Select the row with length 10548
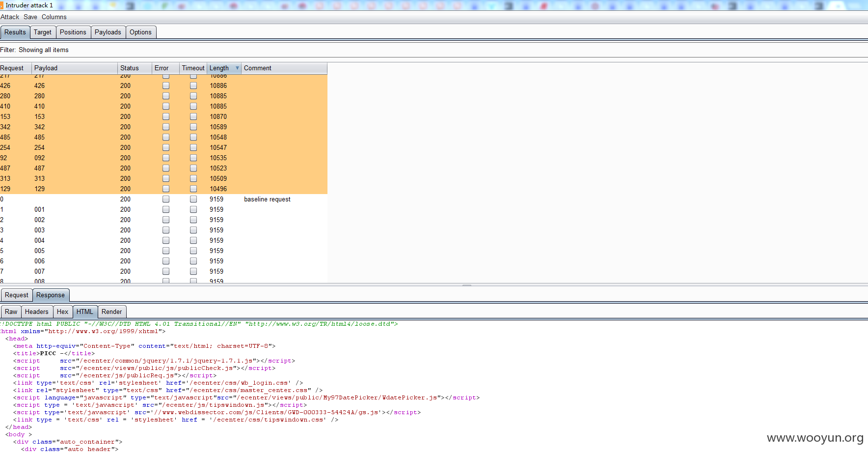This screenshot has height=452, width=868. (163, 138)
